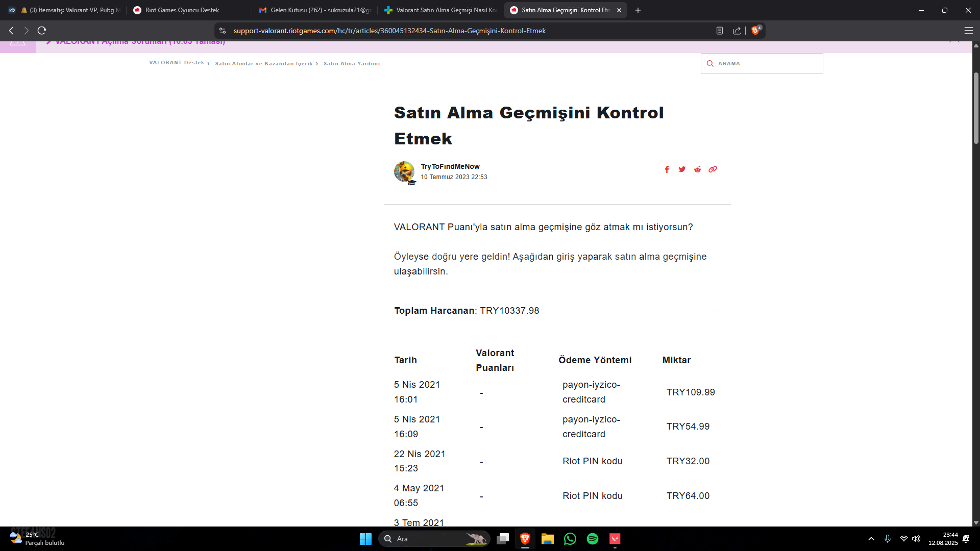Image resolution: width=980 pixels, height=551 pixels.
Task: Click the TRY32.00 amount cell
Action: tap(688, 461)
